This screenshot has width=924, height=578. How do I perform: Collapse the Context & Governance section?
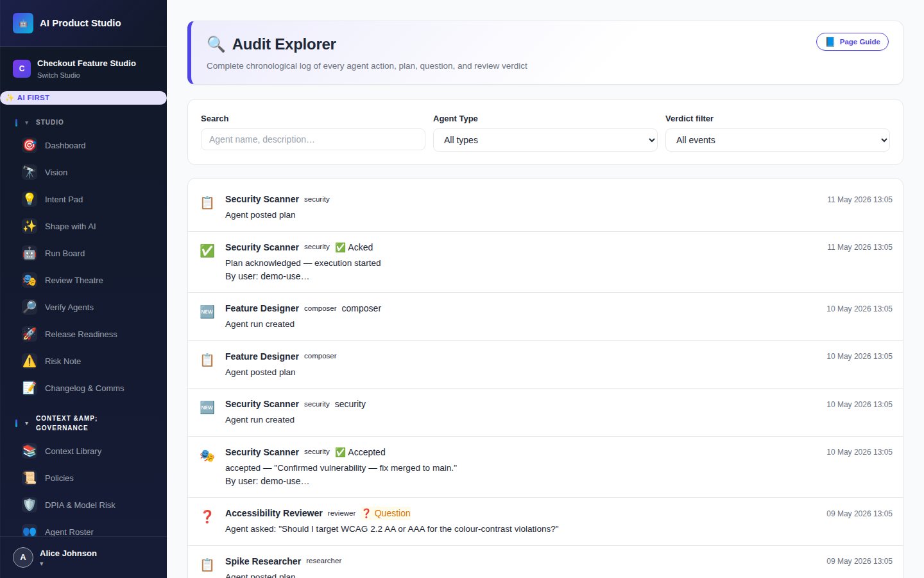(26, 423)
